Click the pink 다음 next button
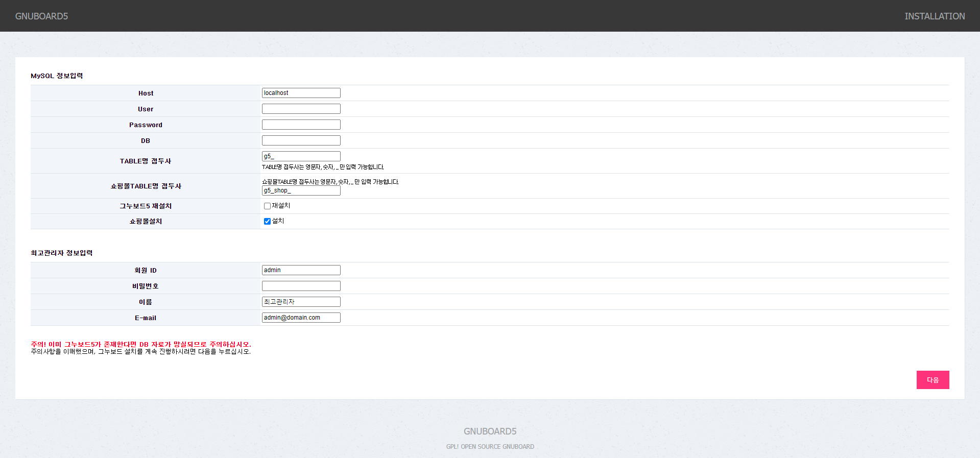The height and width of the screenshot is (458, 980). point(933,380)
